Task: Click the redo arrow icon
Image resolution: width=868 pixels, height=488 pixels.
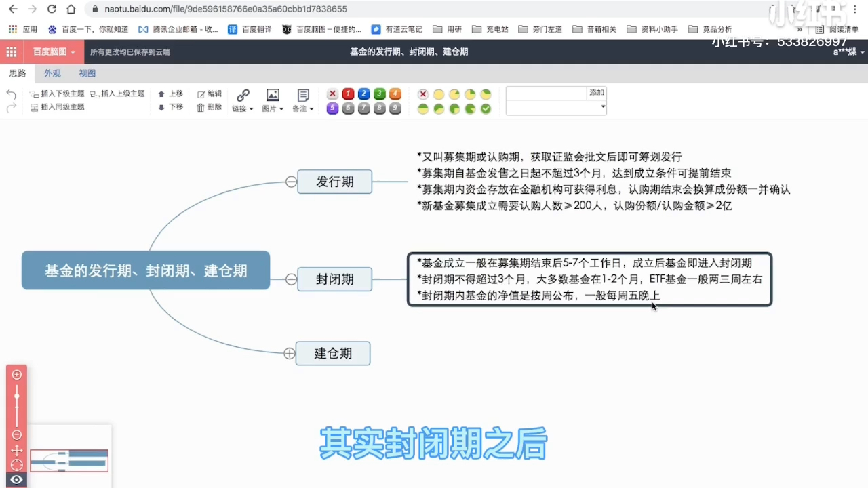Action: pyautogui.click(x=11, y=108)
